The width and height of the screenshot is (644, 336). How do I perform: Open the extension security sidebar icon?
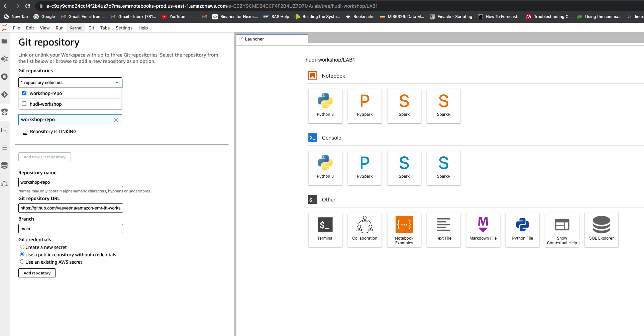[4, 112]
